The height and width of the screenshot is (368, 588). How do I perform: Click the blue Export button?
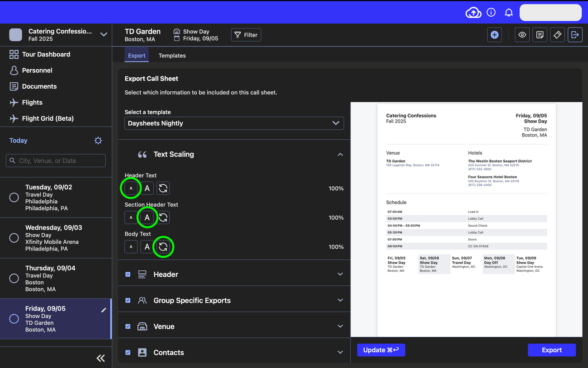(552, 350)
